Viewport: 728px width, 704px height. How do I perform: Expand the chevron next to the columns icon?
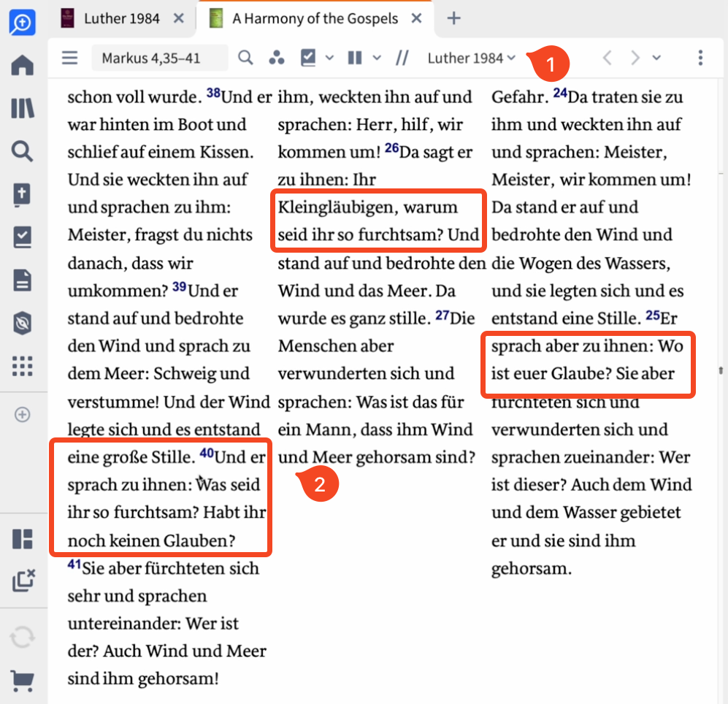coord(376,57)
